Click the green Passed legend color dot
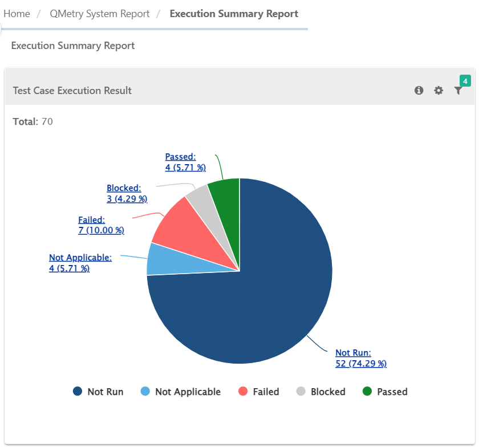Viewport: 479px width, 448px height. 367,392
